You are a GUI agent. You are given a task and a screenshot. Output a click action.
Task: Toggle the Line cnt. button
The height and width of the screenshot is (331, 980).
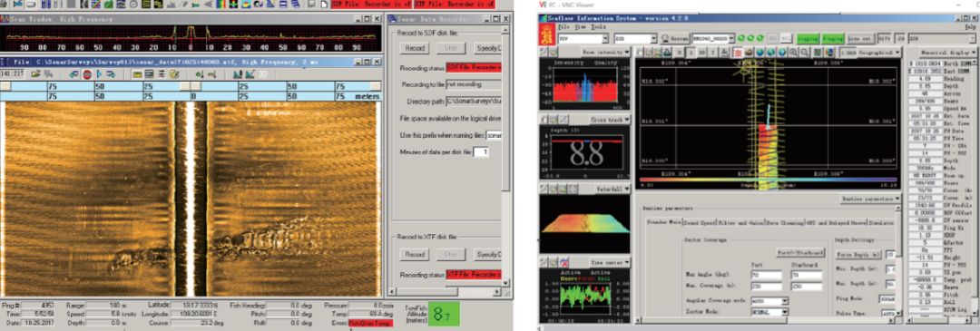pos(860,39)
